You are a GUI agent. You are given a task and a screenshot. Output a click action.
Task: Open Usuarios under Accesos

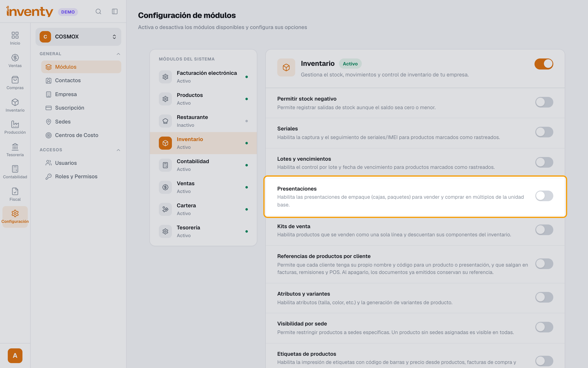(x=81, y=163)
